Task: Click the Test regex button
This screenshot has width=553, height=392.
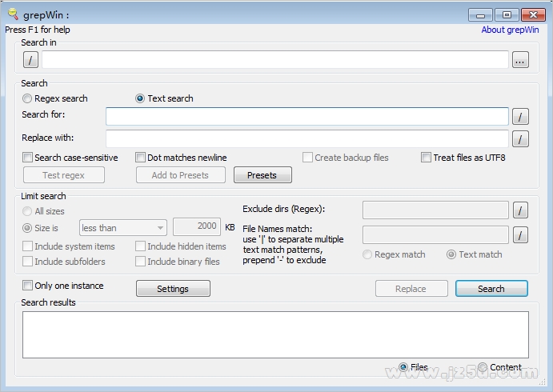Action: point(64,175)
